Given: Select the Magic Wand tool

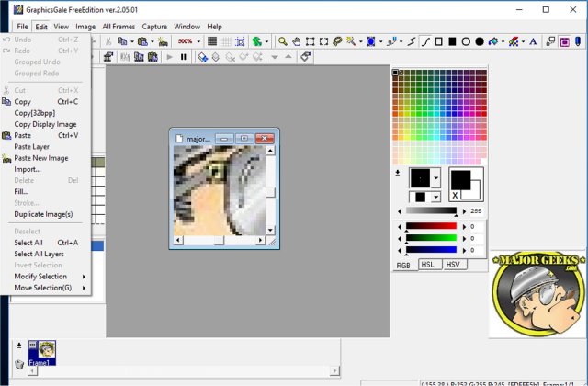Looking at the screenshot, I should [x=352, y=41].
